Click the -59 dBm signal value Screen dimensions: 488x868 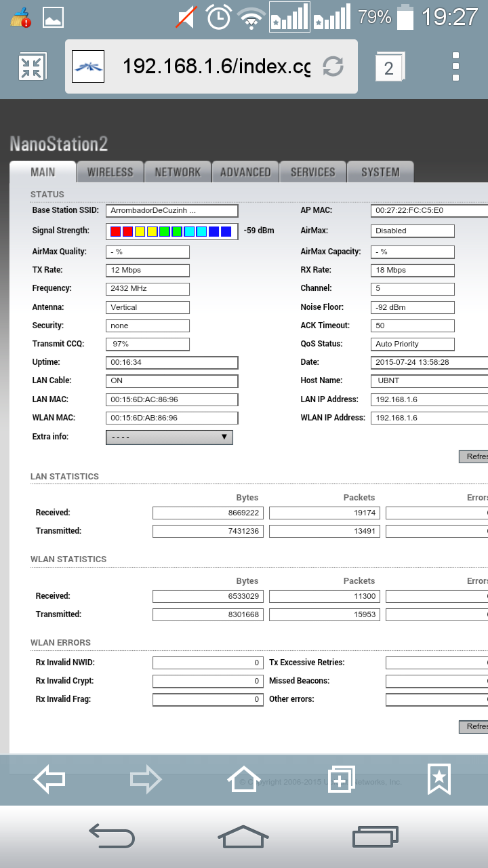tap(259, 231)
